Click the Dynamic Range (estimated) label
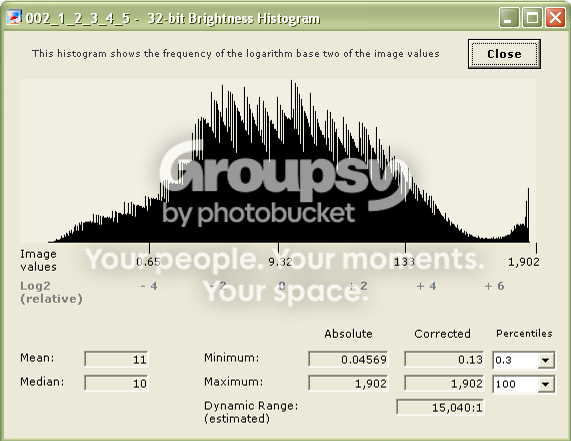The width and height of the screenshot is (571, 441). point(251,412)
